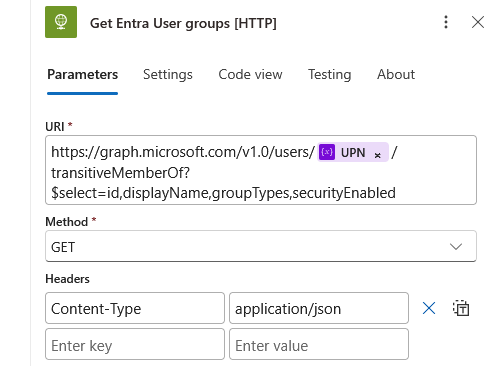Click the empty Enter value field
The image size is (488, 366).
click(319, 344)
